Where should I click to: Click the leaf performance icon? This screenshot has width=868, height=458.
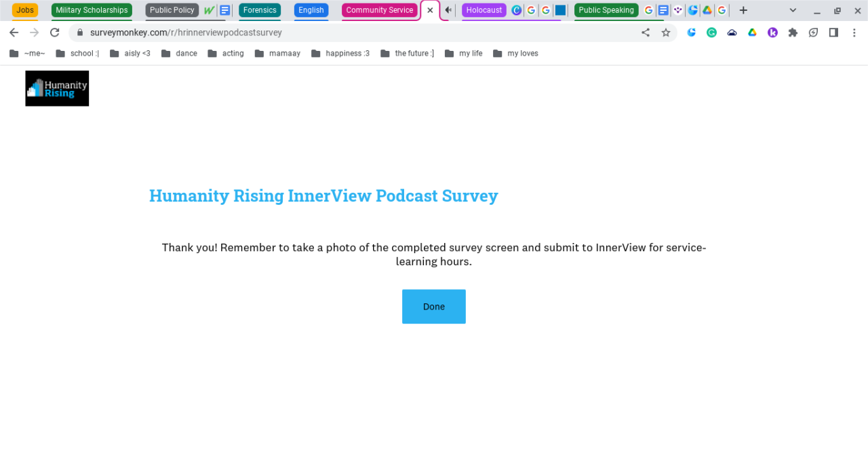(x=813, y=33)
